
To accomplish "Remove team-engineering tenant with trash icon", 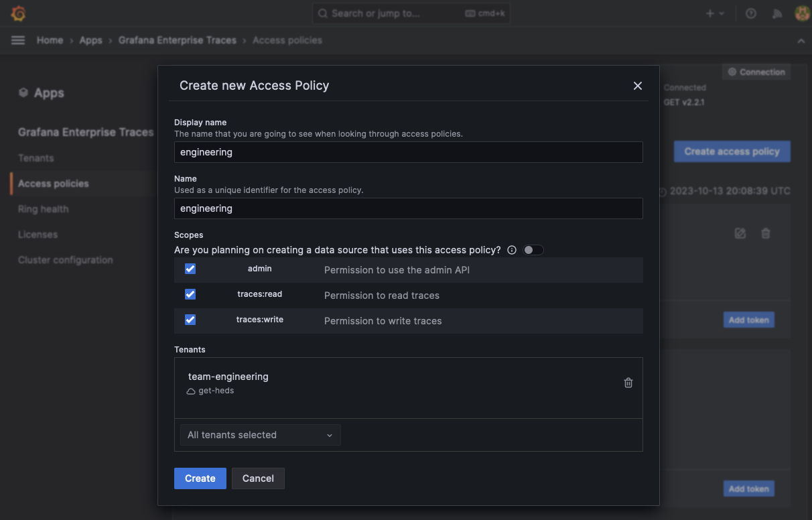I will (628, 383).
